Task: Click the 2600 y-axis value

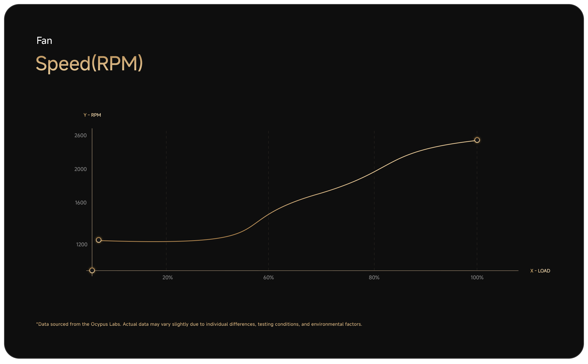Action: click(x=80, y=135)
